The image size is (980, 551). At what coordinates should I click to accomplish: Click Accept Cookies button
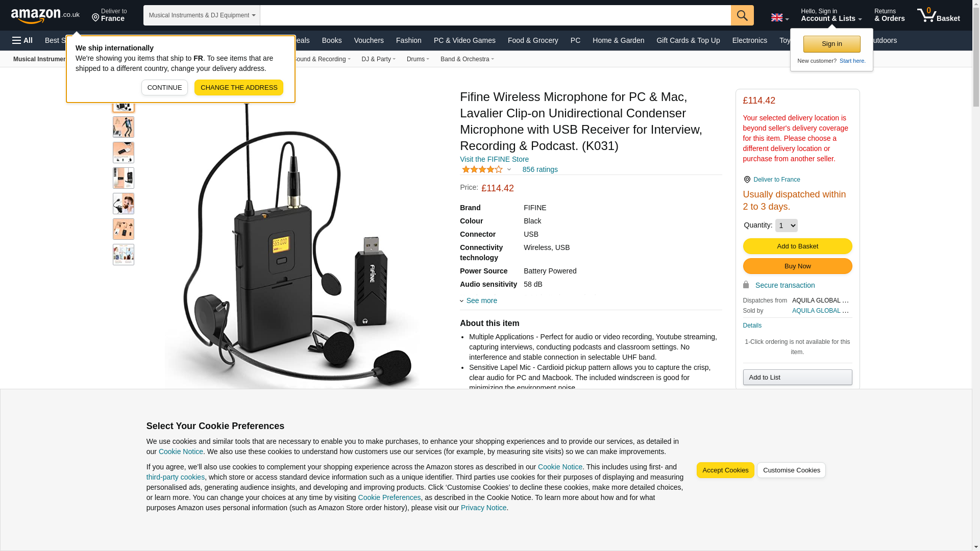[725, 470]
